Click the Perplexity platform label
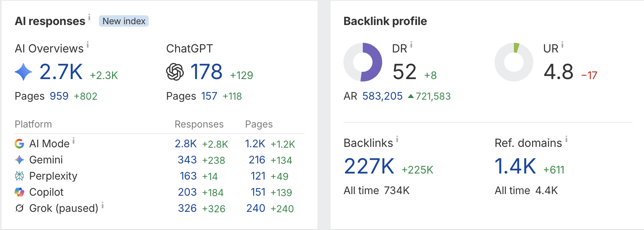The width and height of the screenshot is (644, 230). click(53, 176)
